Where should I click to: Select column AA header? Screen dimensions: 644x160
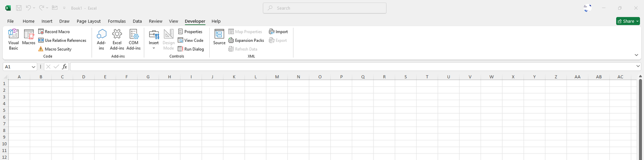[x=578, y=77]
